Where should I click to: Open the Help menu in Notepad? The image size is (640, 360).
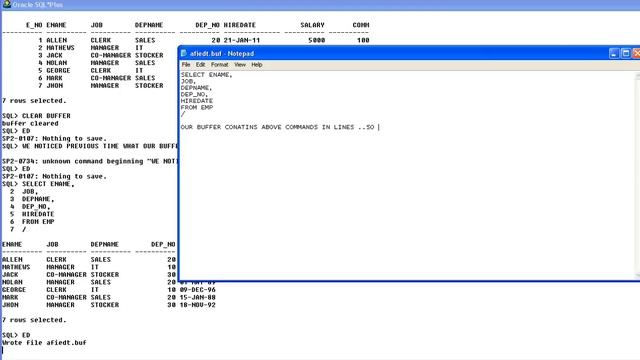pyautogui.click(x=257, y=64)
